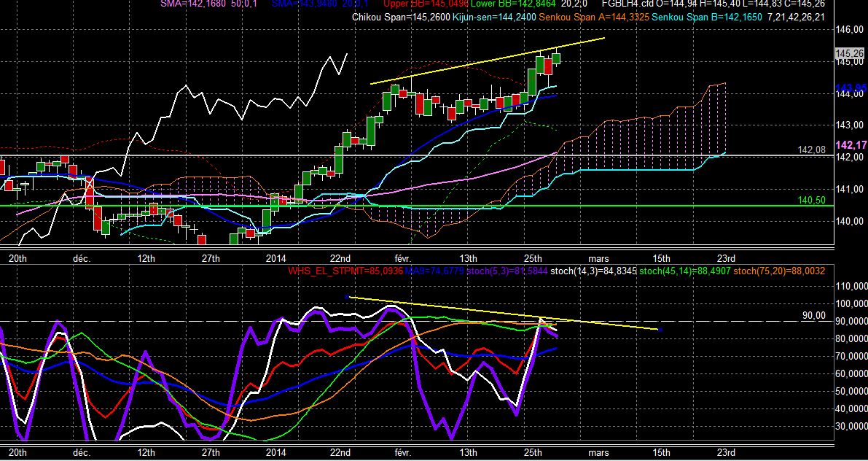
Task: Click the Lower BB=142,8464 label
Action: [515, 4]
